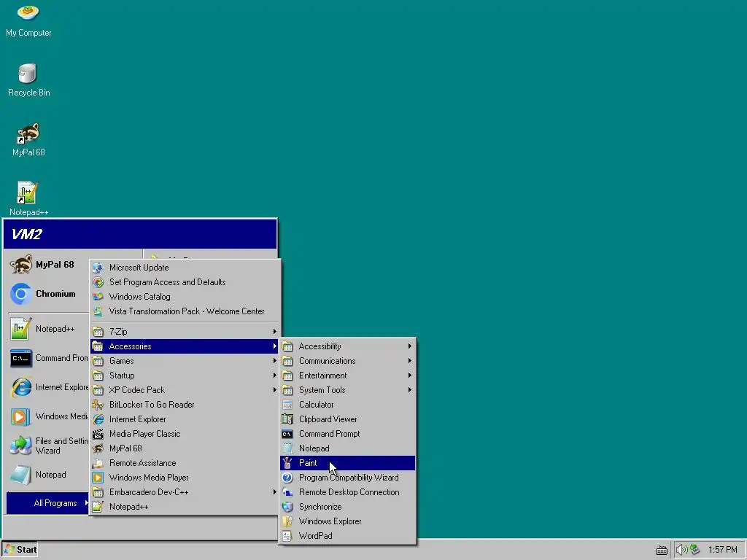Expand the System Tools submenu

click(x=348, y=390)
